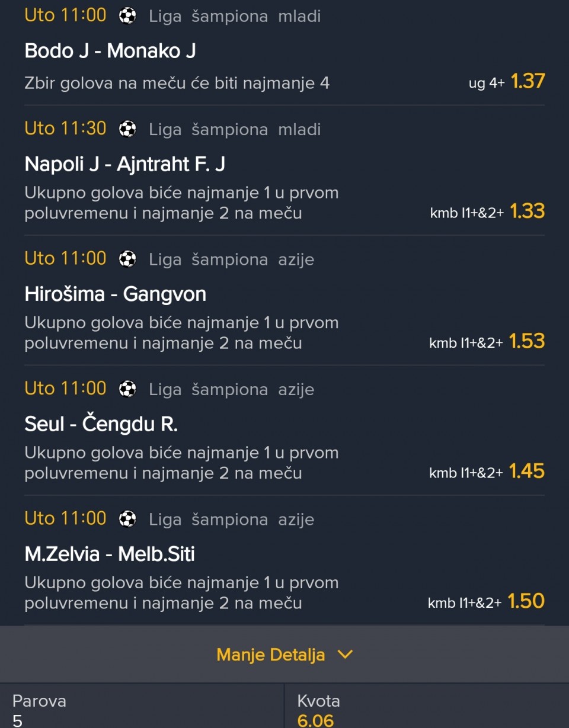Viewport: 569px width, 728px height.
Task: Tap the 1.45 odds value
Action: click(527, 472)
